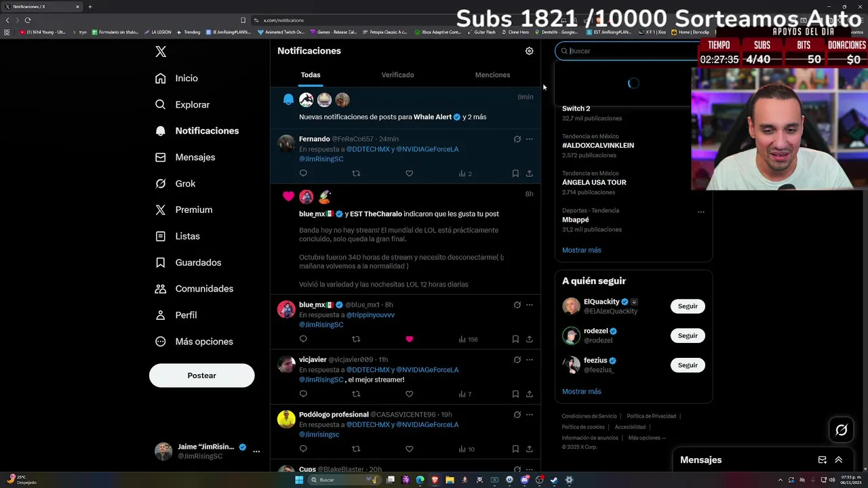Bookmark blue_mx's reply post
This screenshot has height=488, width=868.
(515, 339)
